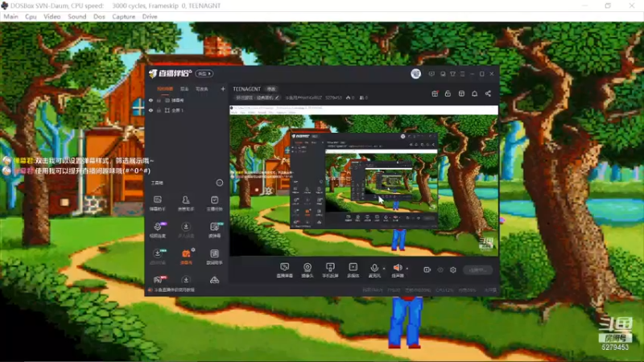This screenshot has width=644, height=362.
Task: Add a new scene with plus icon
Action: tap(223, 88)
